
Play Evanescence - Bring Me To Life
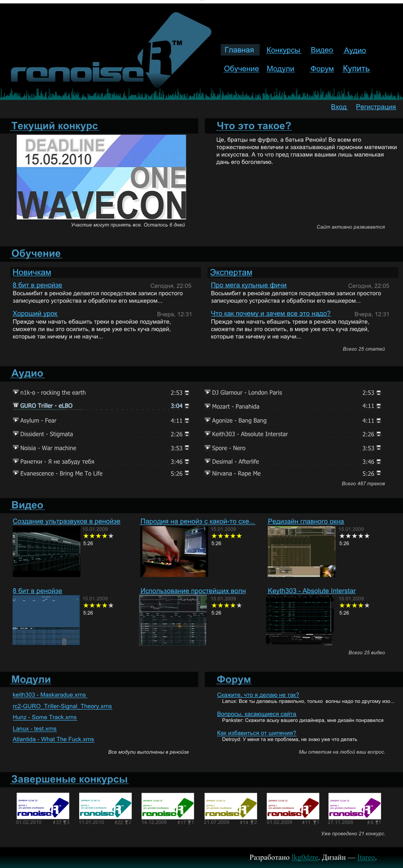[16, 473]
